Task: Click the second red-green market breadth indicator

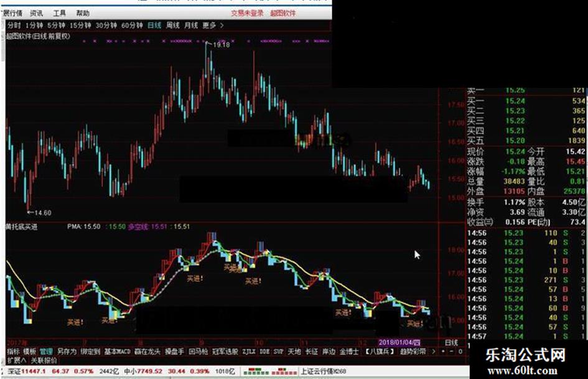Action: [x=284, y=372]
